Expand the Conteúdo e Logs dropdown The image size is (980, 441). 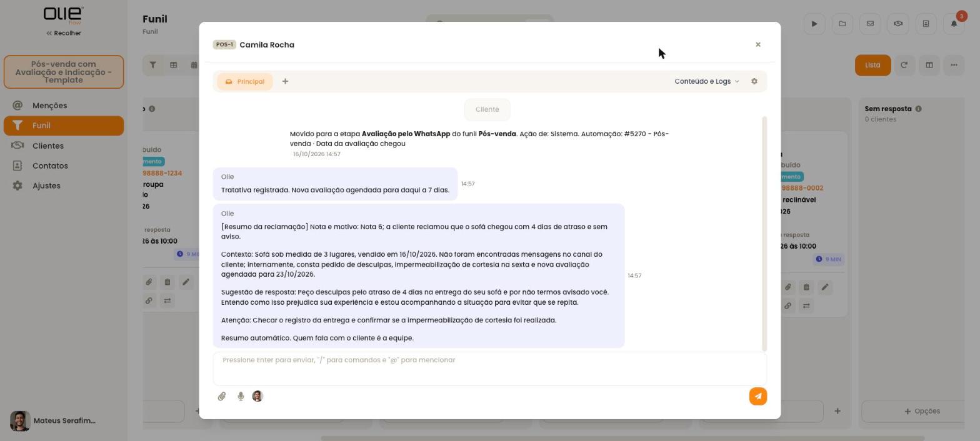[x=707, y=81]
